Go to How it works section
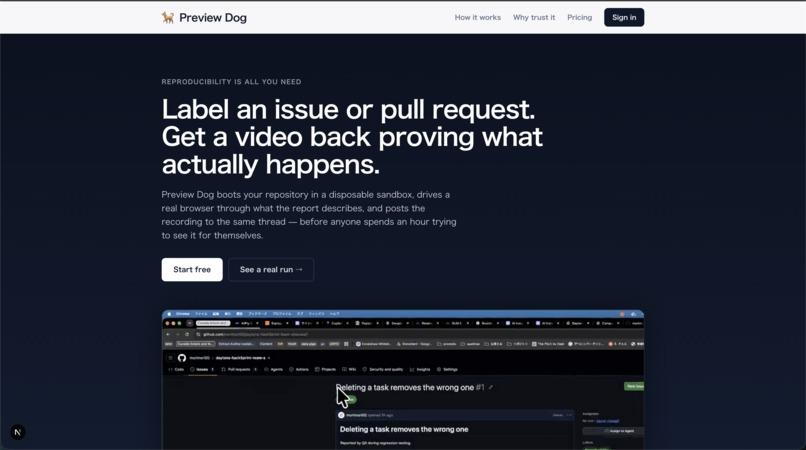Screen dimensions: 806x450 click(x=478, y=17)
